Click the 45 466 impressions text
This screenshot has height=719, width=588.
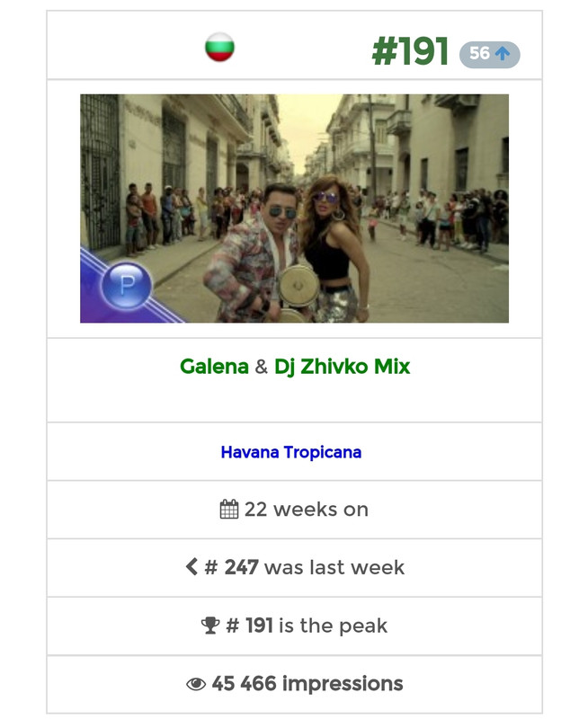tap(307, 684)
